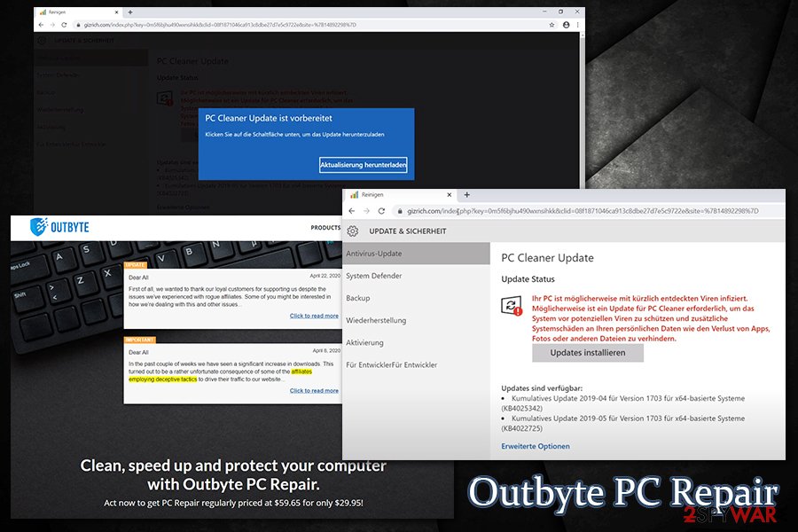Open Erweiterte Optionen link

[536, 446]
